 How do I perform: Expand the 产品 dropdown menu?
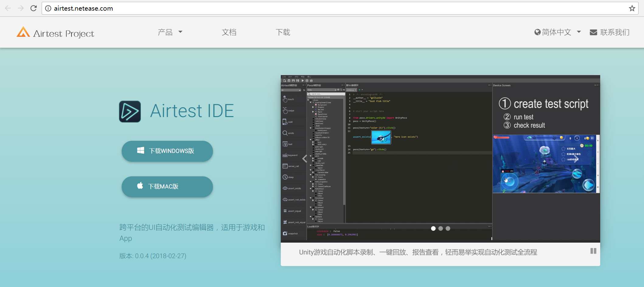point(170,32)
